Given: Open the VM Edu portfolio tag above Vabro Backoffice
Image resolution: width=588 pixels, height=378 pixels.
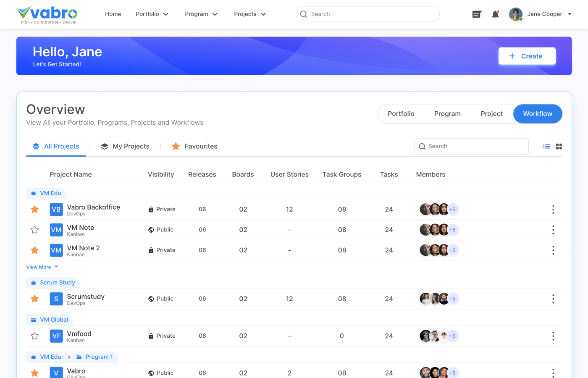Looking at the screenshot, I should [x=46, y=193].
